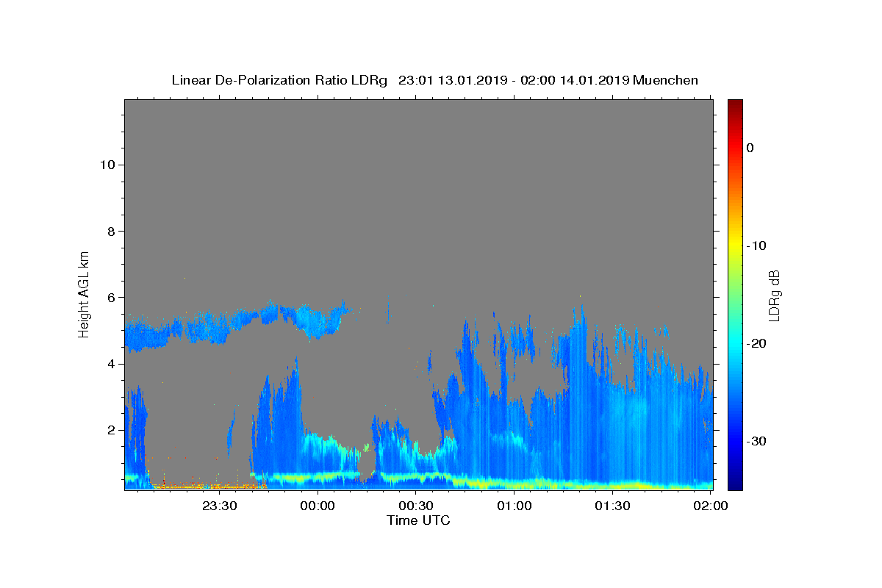Click the 'Height AGL km' axis label

[85, 293]
